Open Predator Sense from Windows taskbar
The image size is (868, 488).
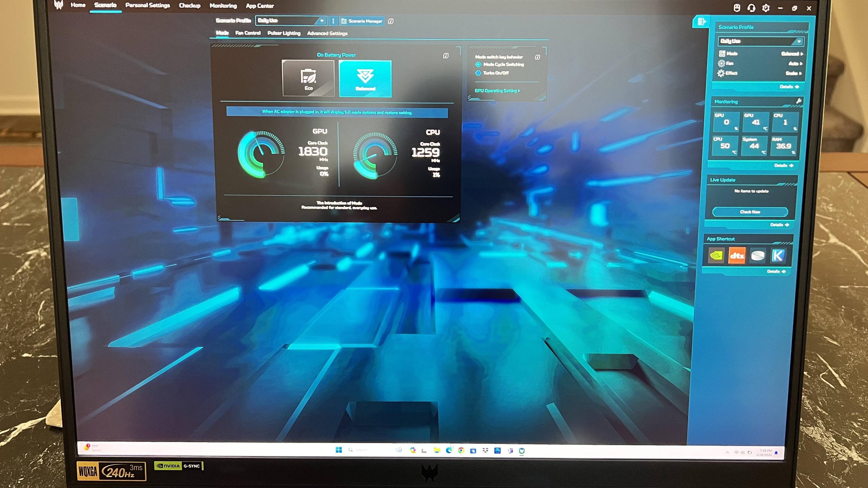coord(522,451)
